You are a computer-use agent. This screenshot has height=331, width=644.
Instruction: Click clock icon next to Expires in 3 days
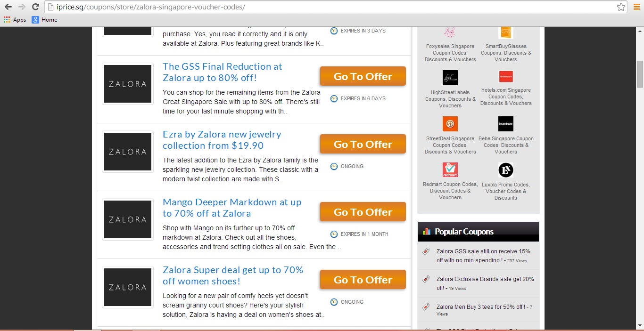pyautogui.click(x=334, y=31)
